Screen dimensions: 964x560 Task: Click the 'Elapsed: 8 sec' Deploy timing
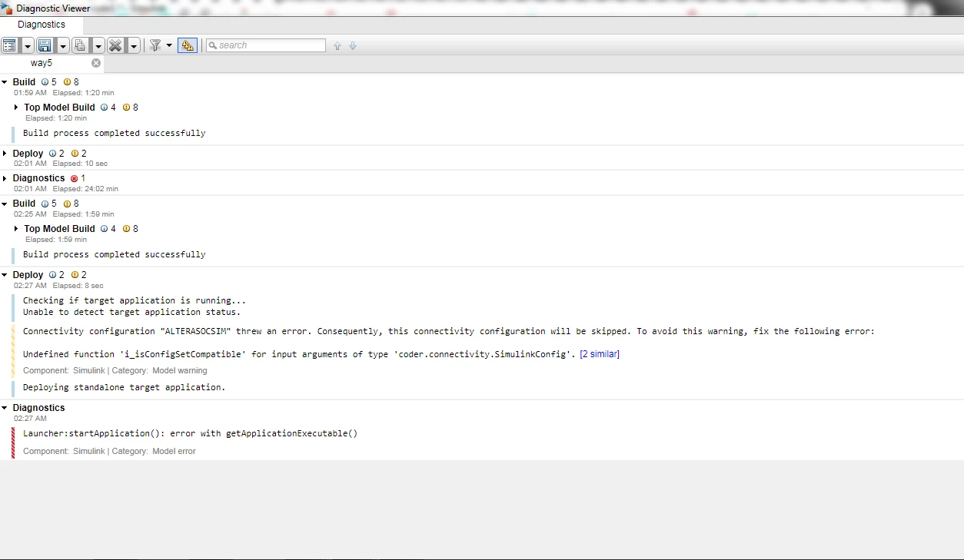(x=78, y=286)
